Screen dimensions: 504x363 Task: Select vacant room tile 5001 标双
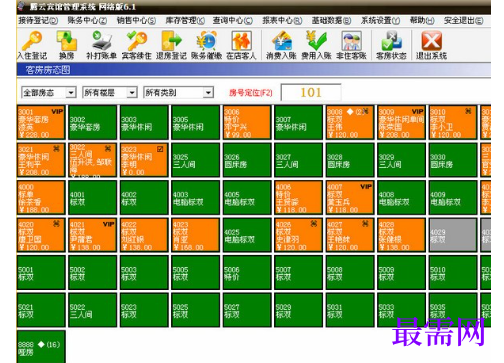(x=41, y=273)
